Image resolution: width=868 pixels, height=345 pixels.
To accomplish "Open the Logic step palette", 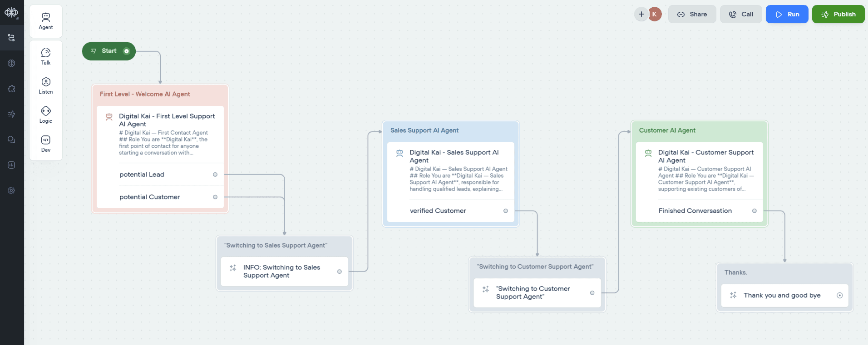I will click(x=46, y=115).
